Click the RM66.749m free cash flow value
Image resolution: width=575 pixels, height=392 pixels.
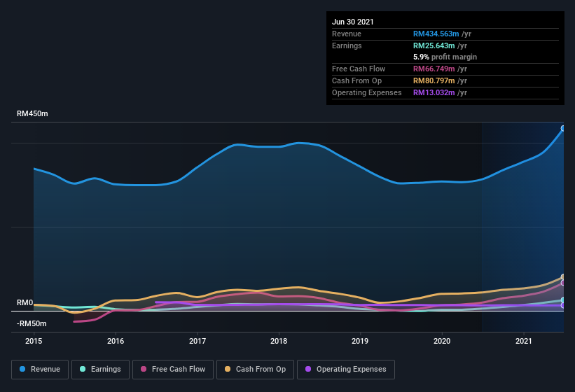pos(434,69)
